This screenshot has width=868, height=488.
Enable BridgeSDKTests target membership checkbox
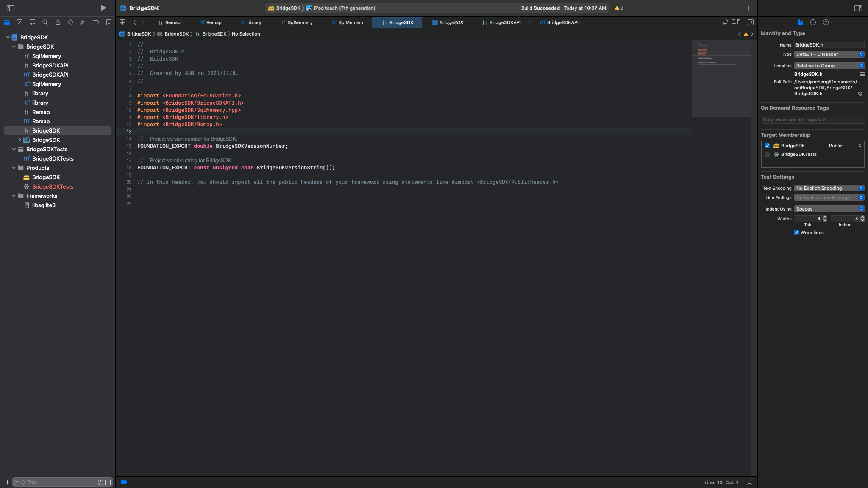767,155
